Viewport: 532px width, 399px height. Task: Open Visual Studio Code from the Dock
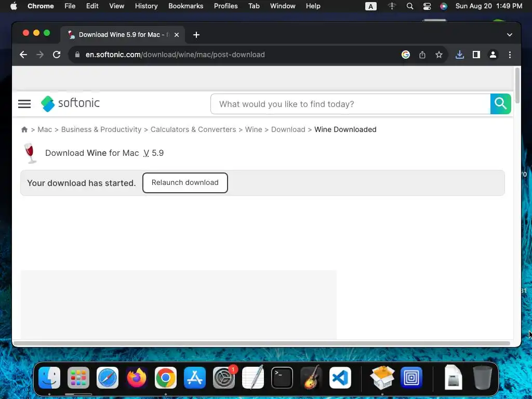pos(340,378)
